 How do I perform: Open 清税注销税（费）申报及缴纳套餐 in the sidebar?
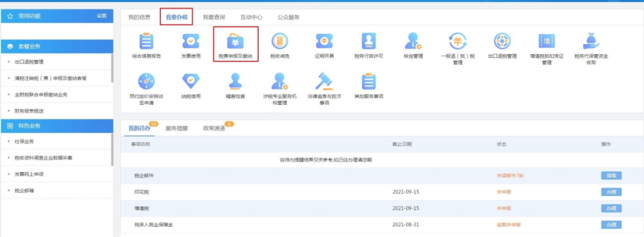pyautogui.click(x=51, y=78)
